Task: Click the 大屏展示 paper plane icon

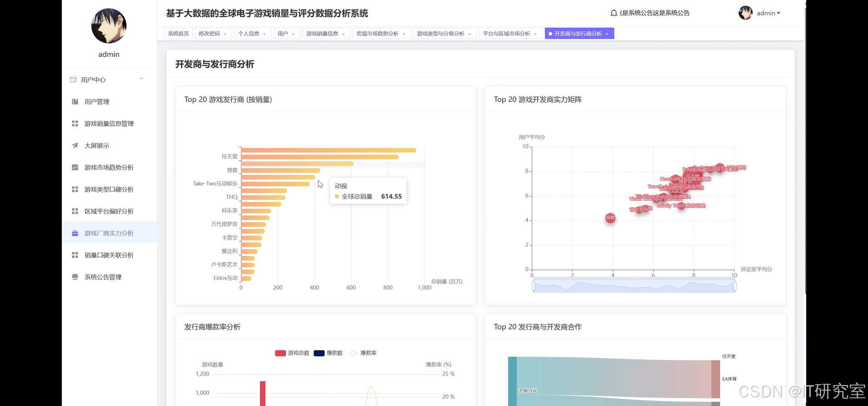Action: (x=75, y=145)
